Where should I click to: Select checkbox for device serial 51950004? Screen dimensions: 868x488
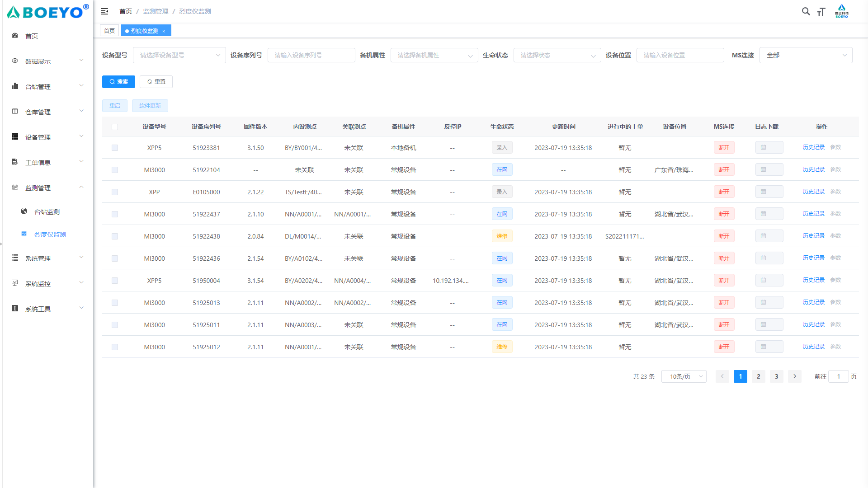point(115,281)
